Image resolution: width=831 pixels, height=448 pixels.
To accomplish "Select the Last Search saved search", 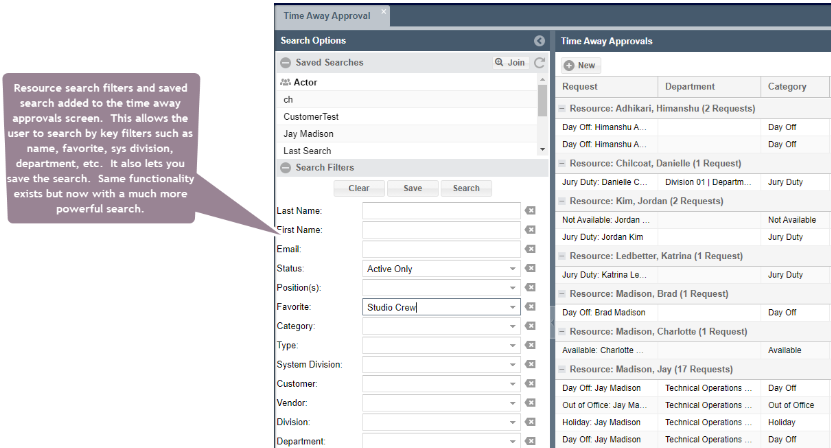I will (406, 151).
